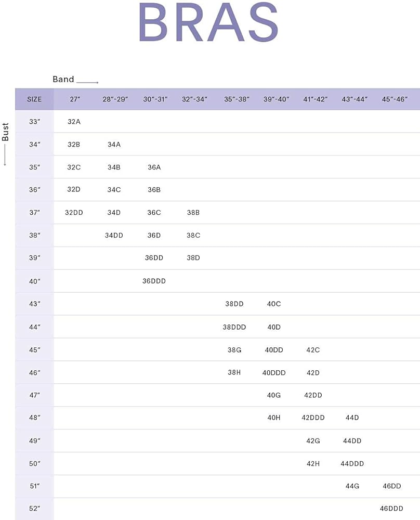Select the 52″ bust row header

[x=34, y=509]
